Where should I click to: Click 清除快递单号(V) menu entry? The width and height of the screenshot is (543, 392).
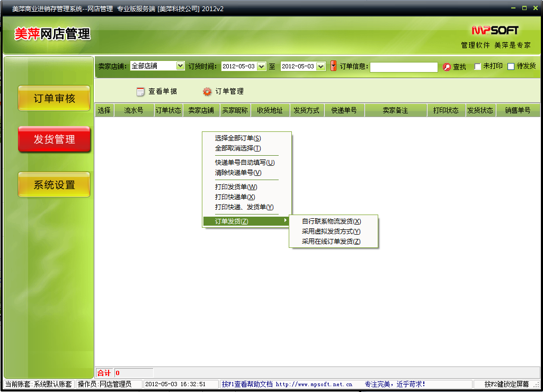(238, 173)
